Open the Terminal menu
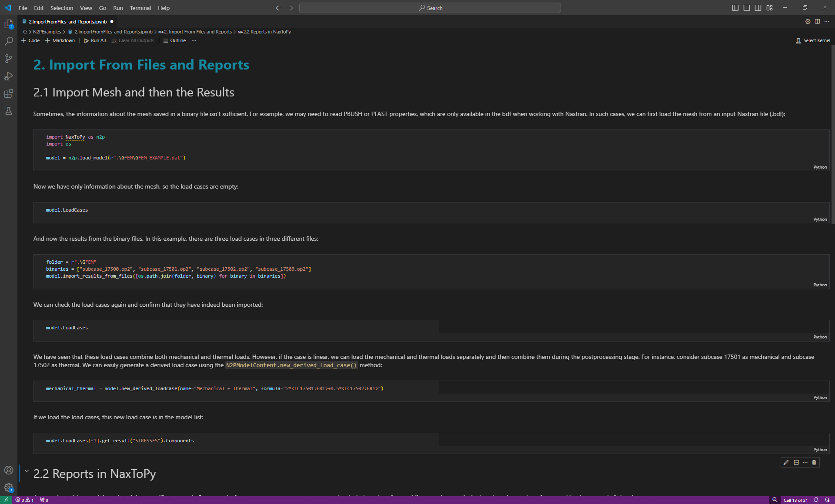Screen dimensions: 835x504 pyautogui.click(x=140, y=8)
